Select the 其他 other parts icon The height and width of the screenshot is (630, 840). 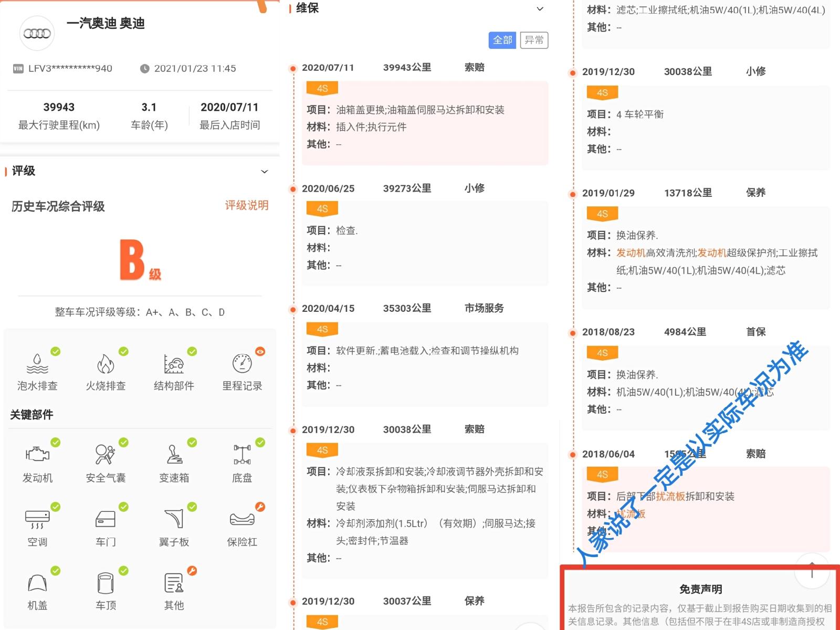174,583
